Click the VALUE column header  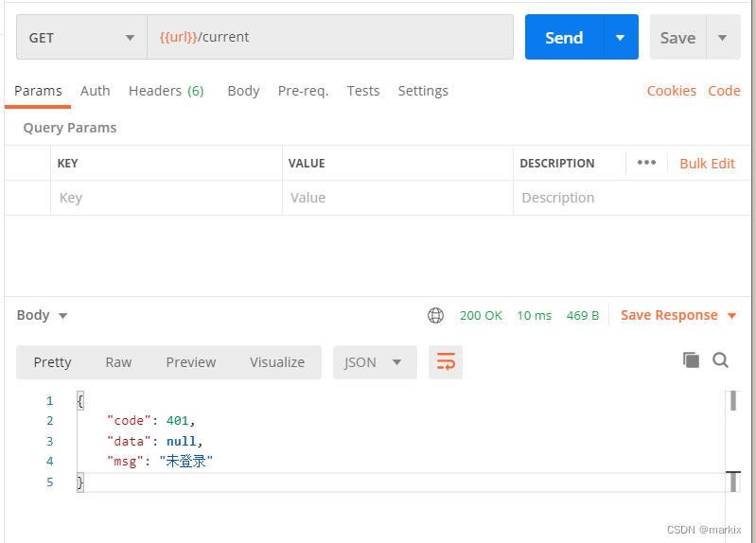[x=307, y=164]
